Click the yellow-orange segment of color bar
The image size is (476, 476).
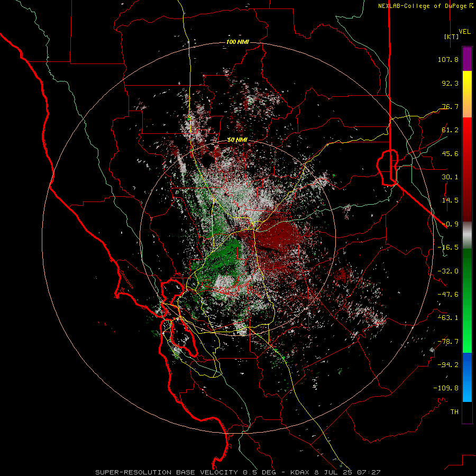click(x=467, y=94)
